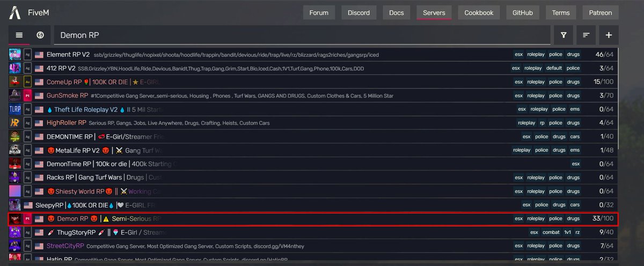Select the ComeUp RP server
Screen dimensions: 644x266
point(313,82)
